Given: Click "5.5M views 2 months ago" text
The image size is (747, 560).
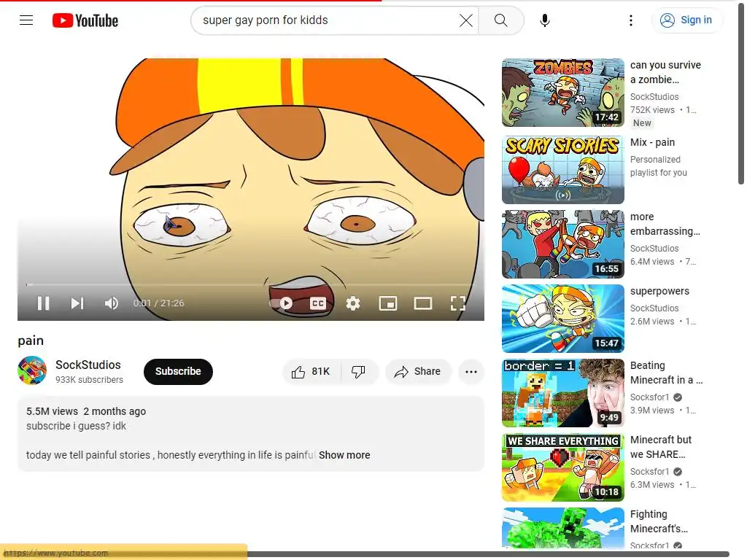Looking at the screenshot, I should pyautogui.click(x=86, y=411).
